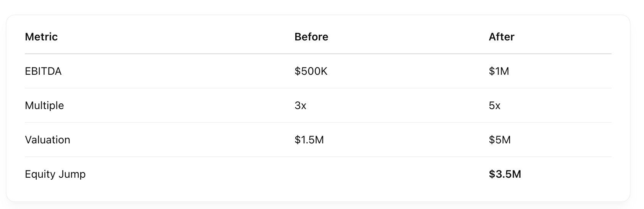Click the Before column header
This screenshot has width=644, height=209.
(x=311, y=37)
